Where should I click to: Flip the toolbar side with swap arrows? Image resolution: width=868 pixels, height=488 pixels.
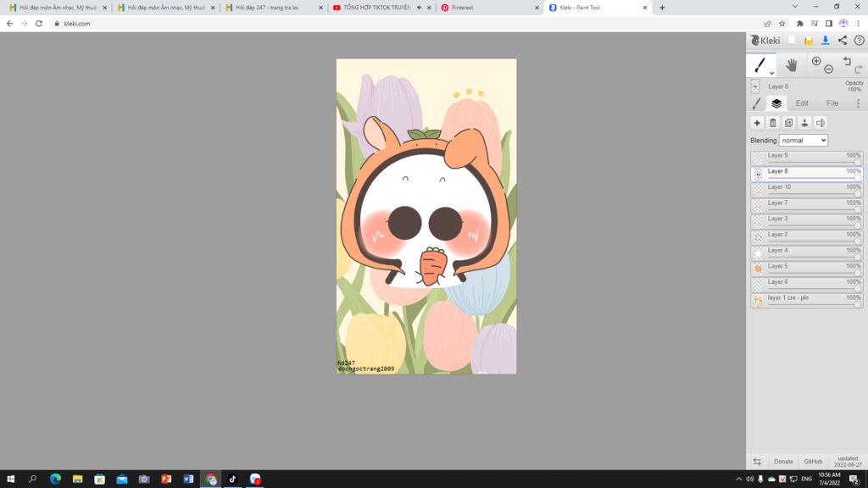click(x=757, y=462)
